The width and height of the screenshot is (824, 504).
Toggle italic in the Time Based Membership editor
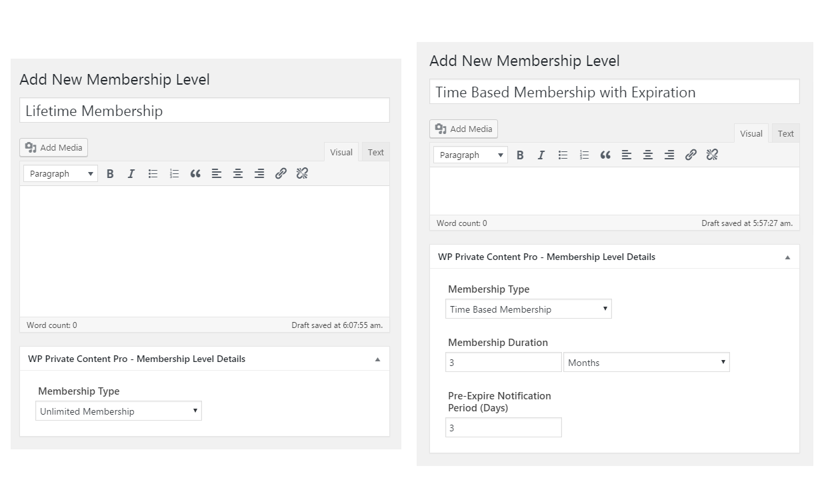tap(541, 155)
